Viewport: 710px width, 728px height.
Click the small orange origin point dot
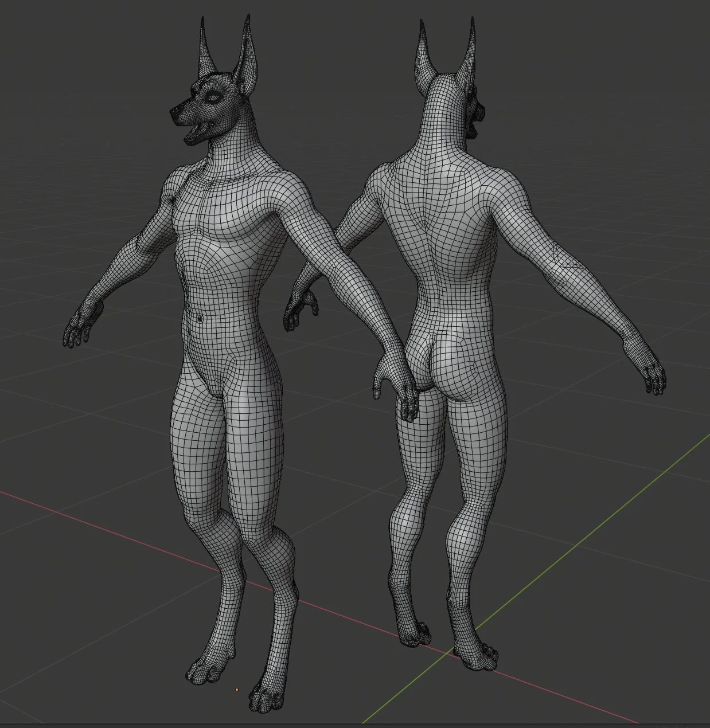[237, 690]
